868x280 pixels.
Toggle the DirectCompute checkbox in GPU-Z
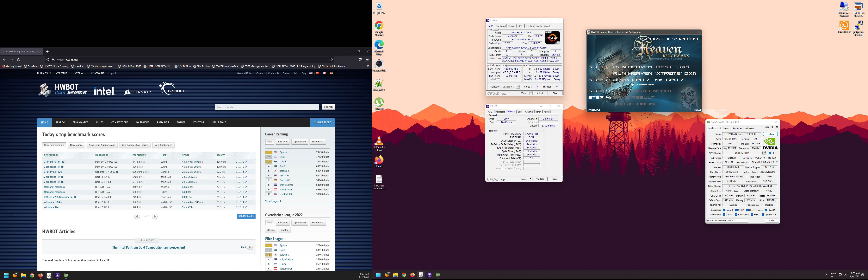click(x=747, y=210)
